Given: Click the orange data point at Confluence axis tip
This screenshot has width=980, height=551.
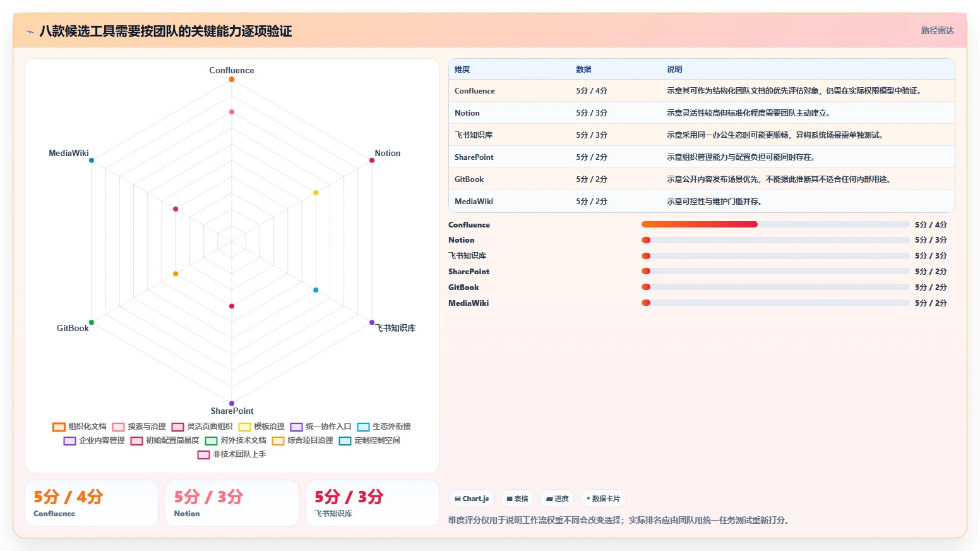Looking at the screenshot, I should (x=232, y=80).
